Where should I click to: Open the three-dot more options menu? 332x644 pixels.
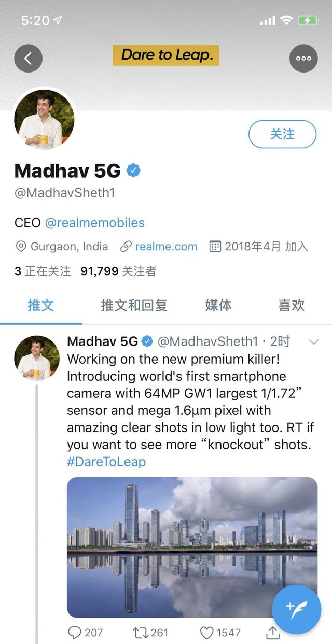tap(303, 58)
